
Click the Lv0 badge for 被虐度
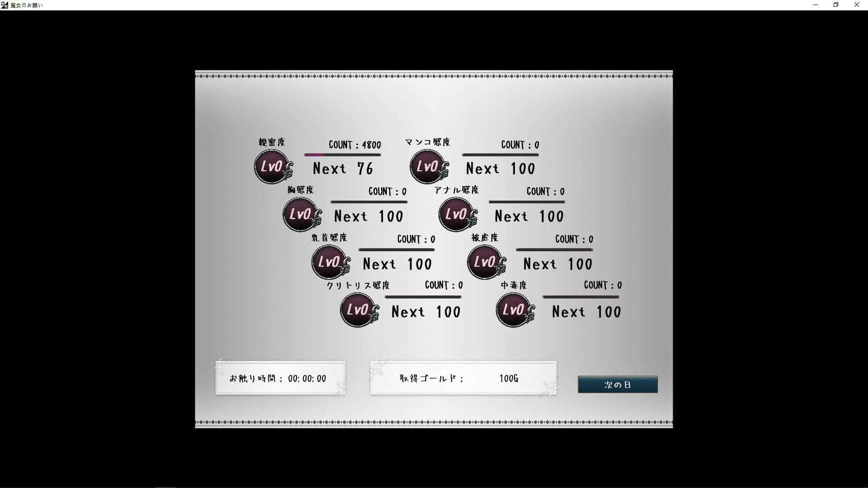point(485,262)
